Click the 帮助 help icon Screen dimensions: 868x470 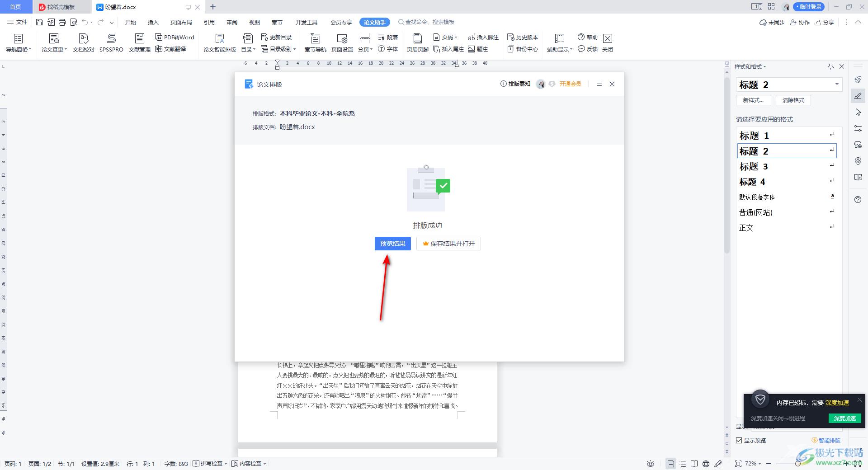(588, 37)
